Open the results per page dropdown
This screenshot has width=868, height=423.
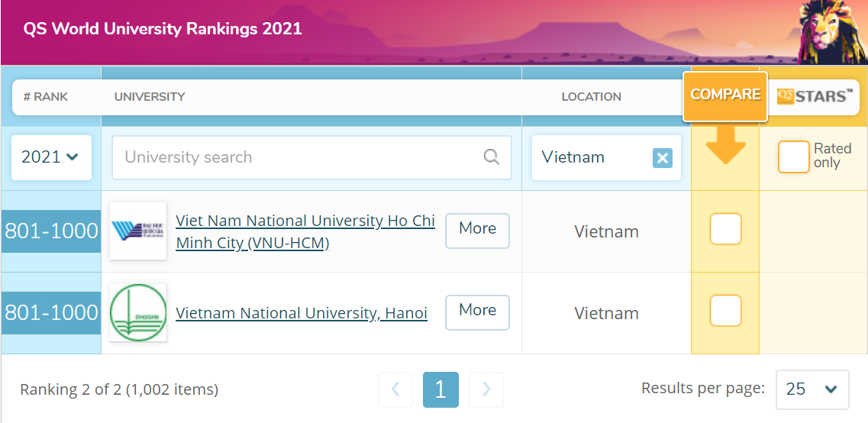pyautogui.click(x=812, y=389)
